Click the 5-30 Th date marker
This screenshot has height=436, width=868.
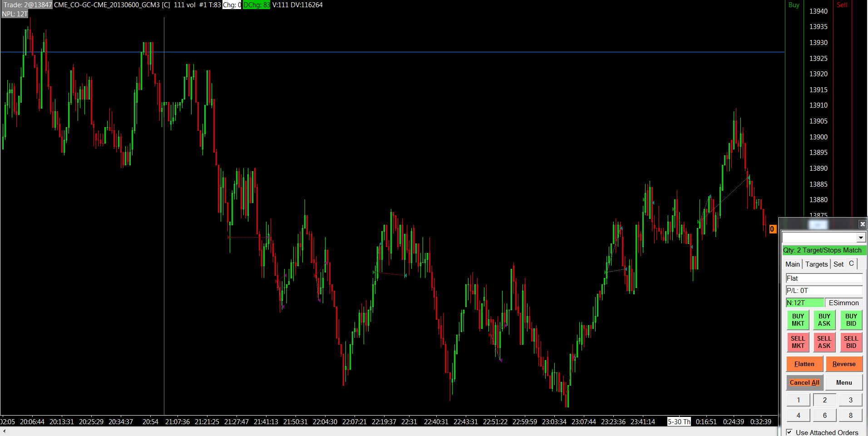[x=679, y=421]
